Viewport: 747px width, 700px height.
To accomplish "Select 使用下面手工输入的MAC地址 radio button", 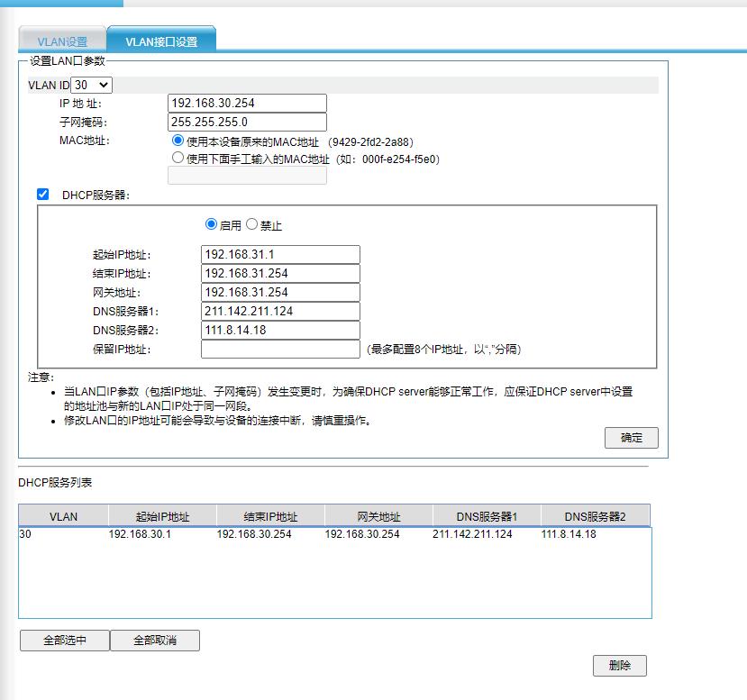I will [178, 158].
